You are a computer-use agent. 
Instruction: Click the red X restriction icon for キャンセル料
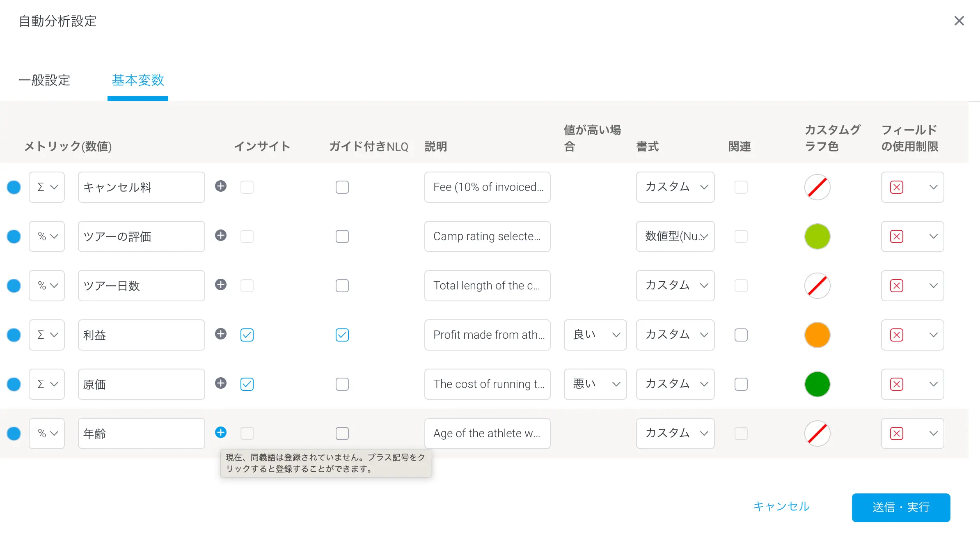pos(897,187)
